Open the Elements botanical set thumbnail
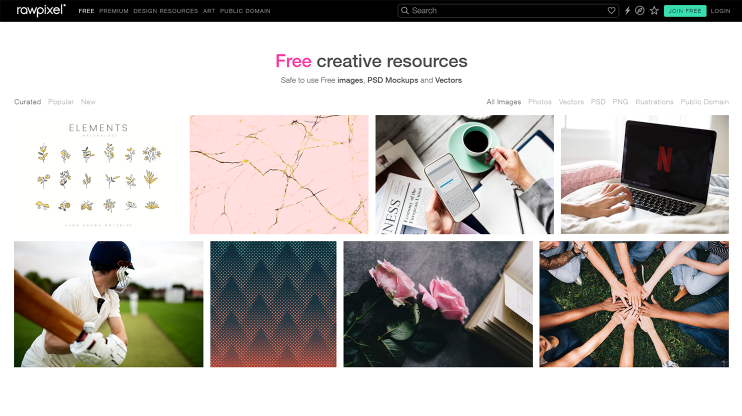 98,174
